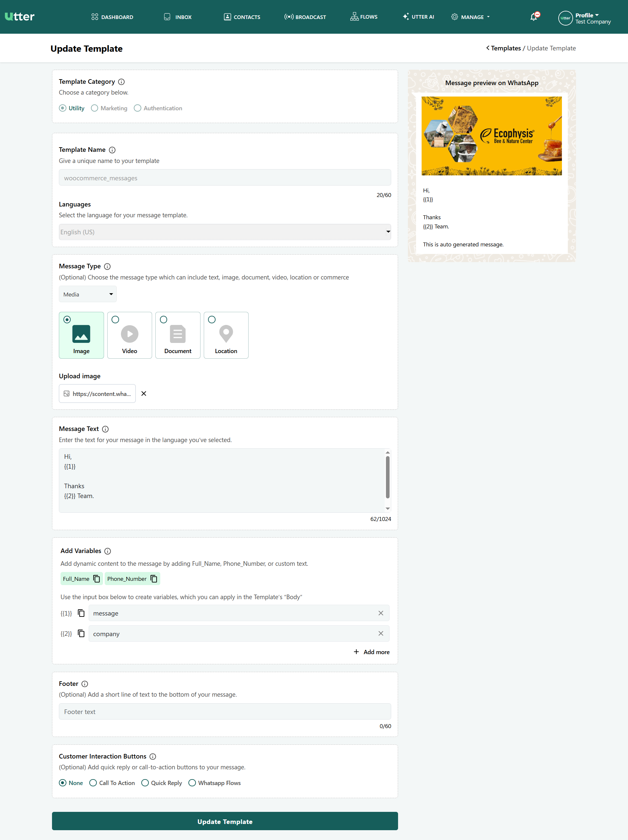Delete the message variable row
This screenshot has height=840, width=628.
point(381,613)
